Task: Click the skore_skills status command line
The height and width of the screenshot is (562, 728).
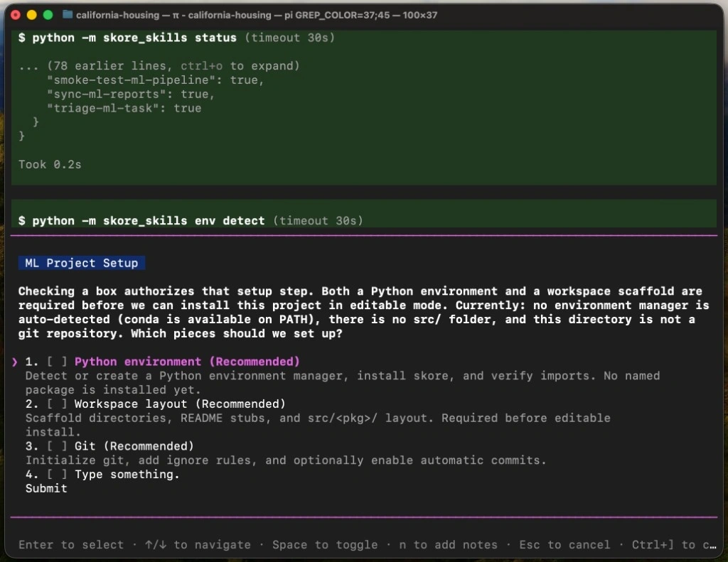Action: pyautogui.click(x=176, y=38)
